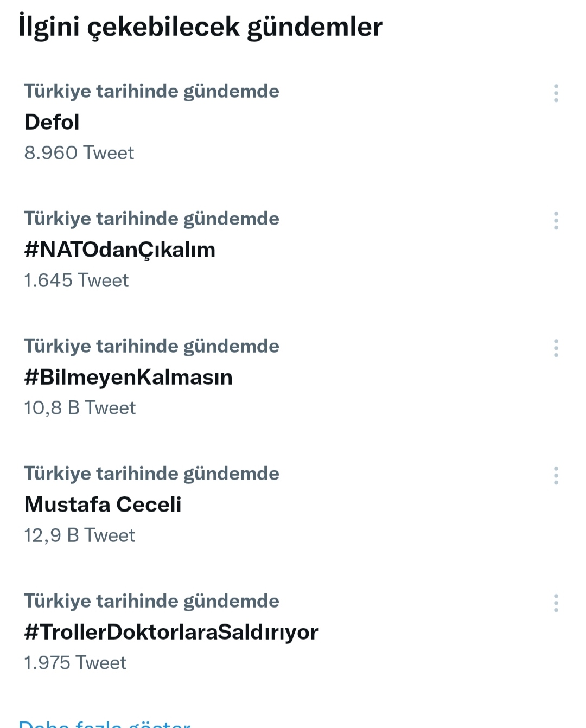This screenshot has width=586, height=728.
Task: Click the 8.960 Tweet count
Action: [79, 153]
